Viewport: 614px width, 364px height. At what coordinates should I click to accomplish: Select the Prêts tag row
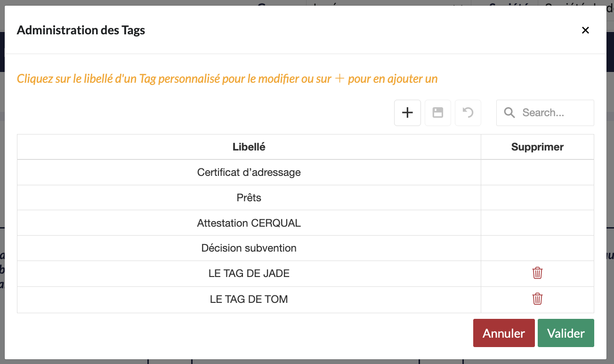pos(249,198)
